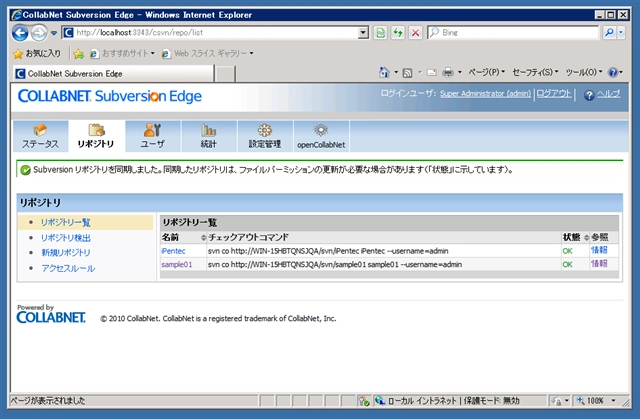Click the ログアウト logout link
640x419 pixels.
pyautogui.click(x=553, y=93)
